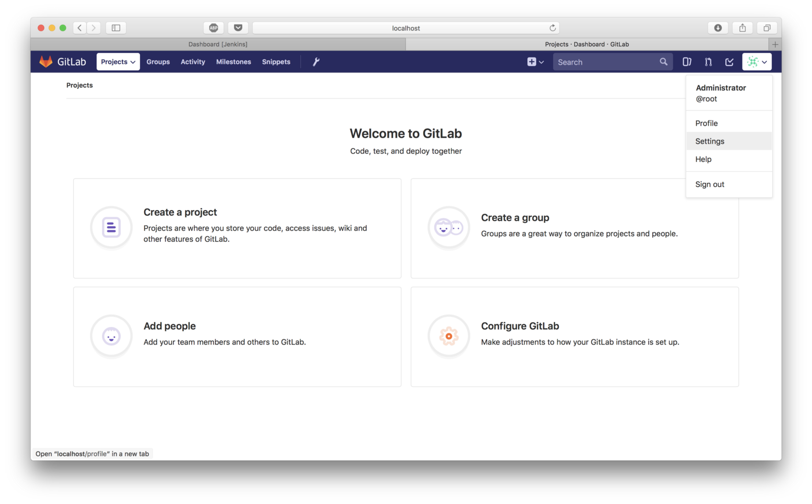Open the Todos checkmark icon
This screenshot has height=504, width=812.
click(729, 62)
